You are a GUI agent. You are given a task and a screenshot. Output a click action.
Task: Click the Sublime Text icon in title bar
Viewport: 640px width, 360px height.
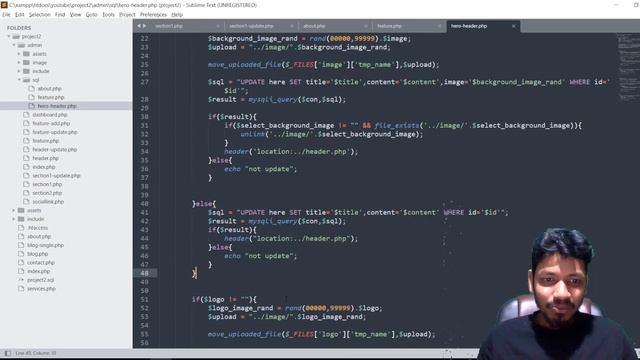[x=4, y=5]
